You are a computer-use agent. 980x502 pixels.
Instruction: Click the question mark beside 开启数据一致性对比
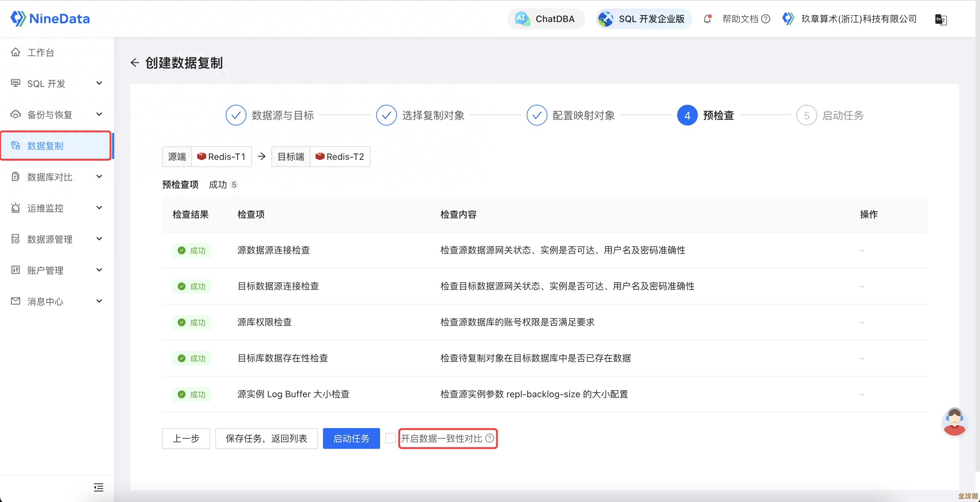point(489,438)
